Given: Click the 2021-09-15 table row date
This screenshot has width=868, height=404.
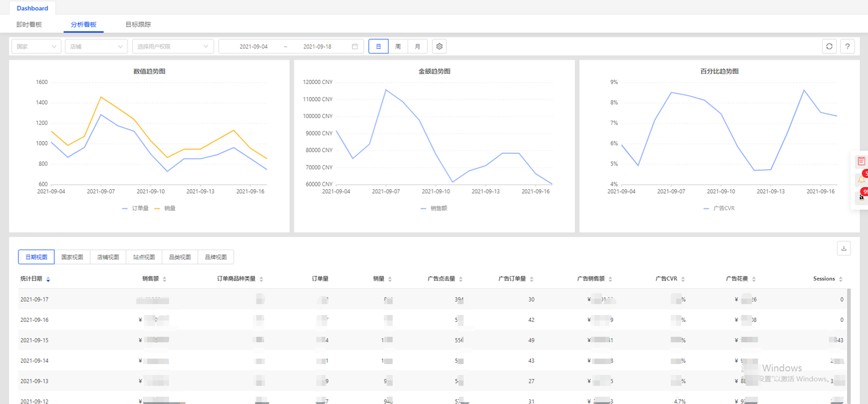Looking at the screenshot, I should tap(34, 340).
